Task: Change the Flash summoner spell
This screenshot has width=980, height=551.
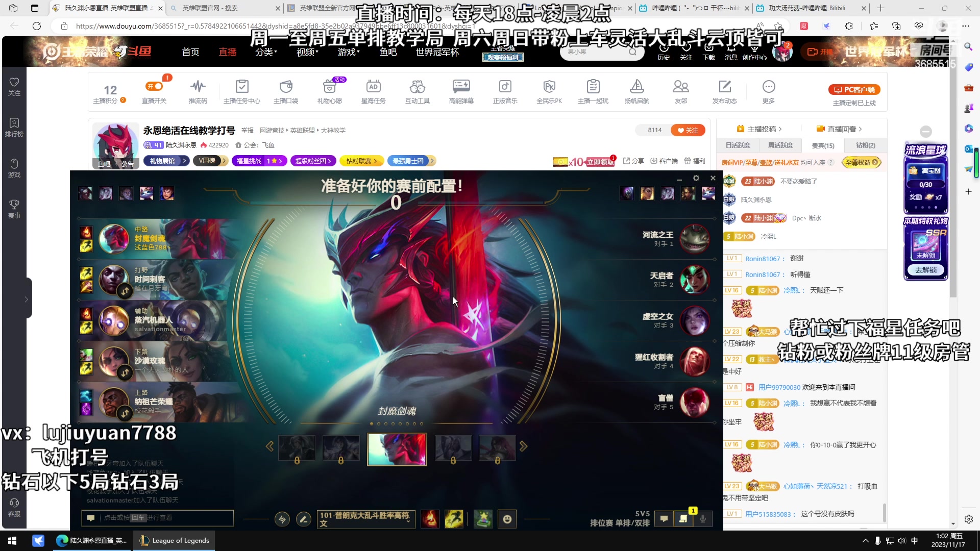Action: (453, 519)
